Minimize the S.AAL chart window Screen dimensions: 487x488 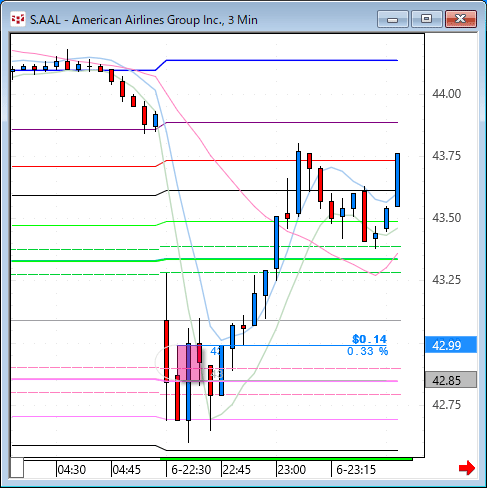(393, 19)
